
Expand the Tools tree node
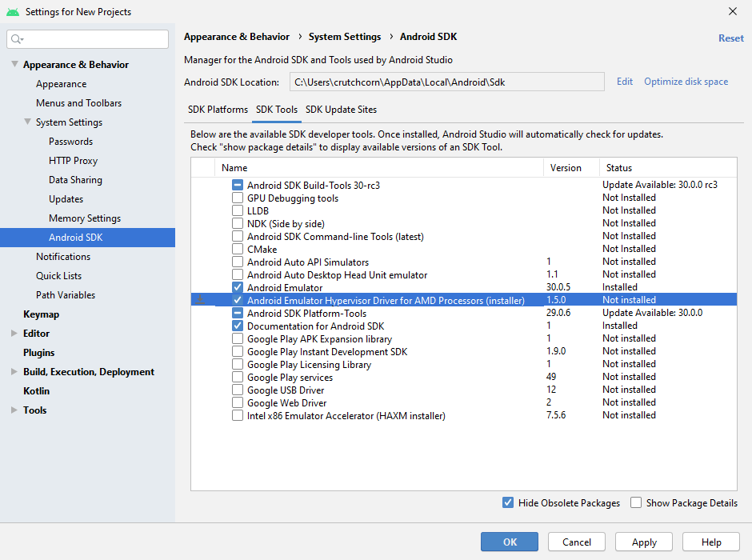coord(14,410)
